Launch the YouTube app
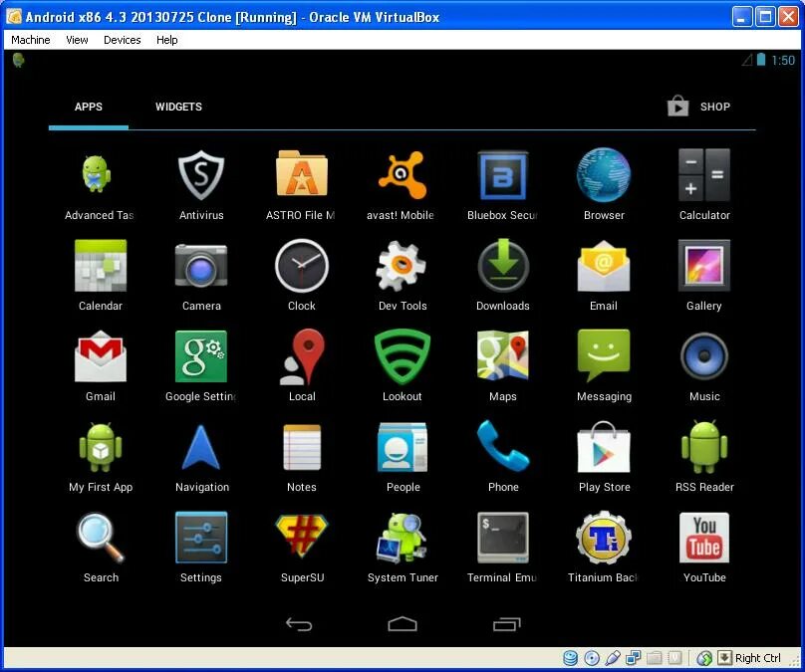Screen dimensions: 805x672 point(703,538)
